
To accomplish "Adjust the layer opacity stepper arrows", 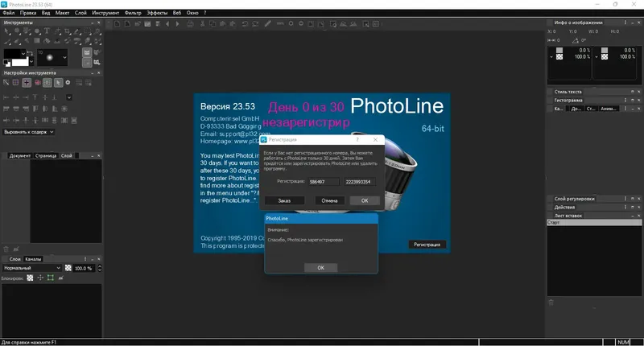I will [x=99, y=268].
